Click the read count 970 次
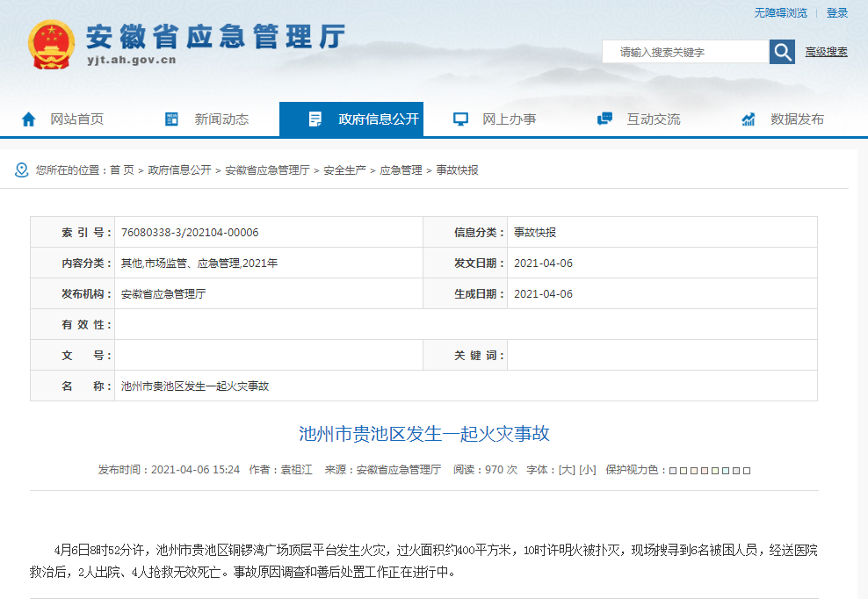868x599 pixels. click(501, 470)
